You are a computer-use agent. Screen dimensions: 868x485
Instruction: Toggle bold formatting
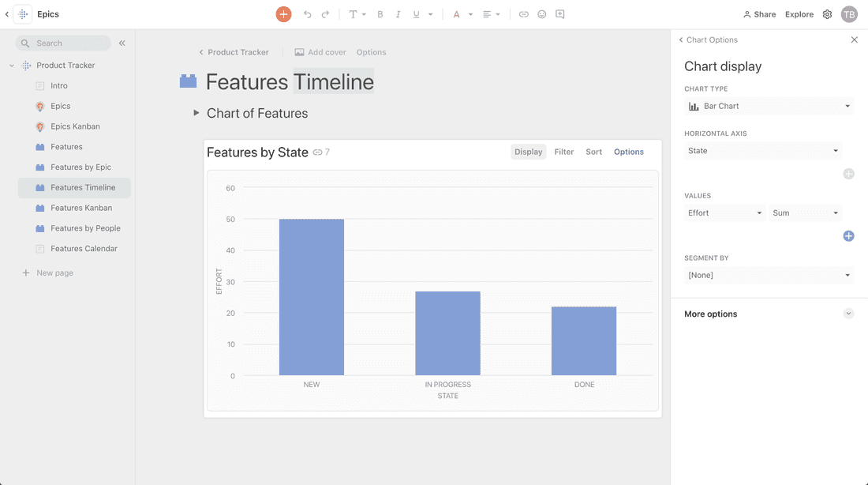tap(380, 14)
